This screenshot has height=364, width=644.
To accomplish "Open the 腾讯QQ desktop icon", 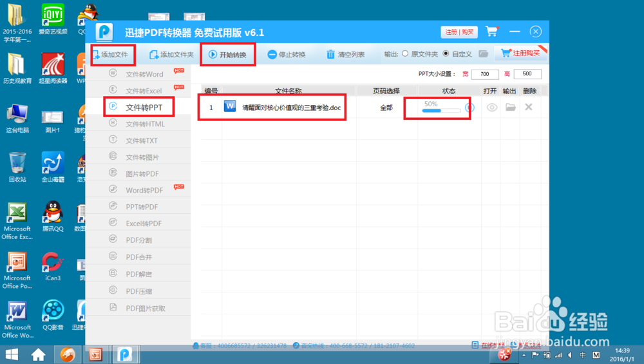I will (x=53, y=216).
